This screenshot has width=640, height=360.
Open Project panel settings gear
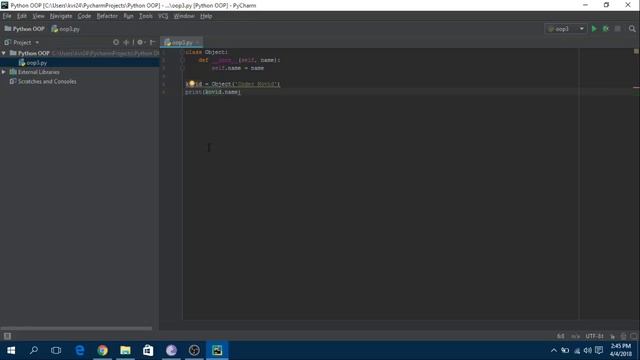pos(140,42)
